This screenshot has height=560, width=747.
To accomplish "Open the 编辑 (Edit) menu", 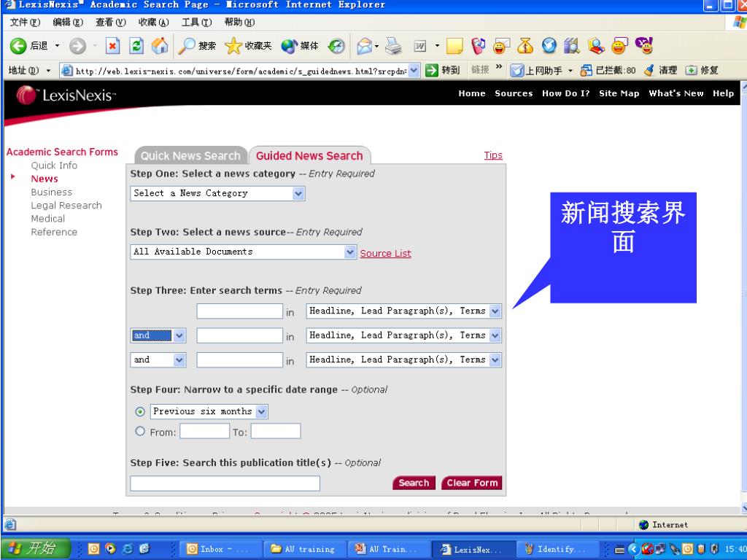I will pyautogui.click(x=68, y=22).
